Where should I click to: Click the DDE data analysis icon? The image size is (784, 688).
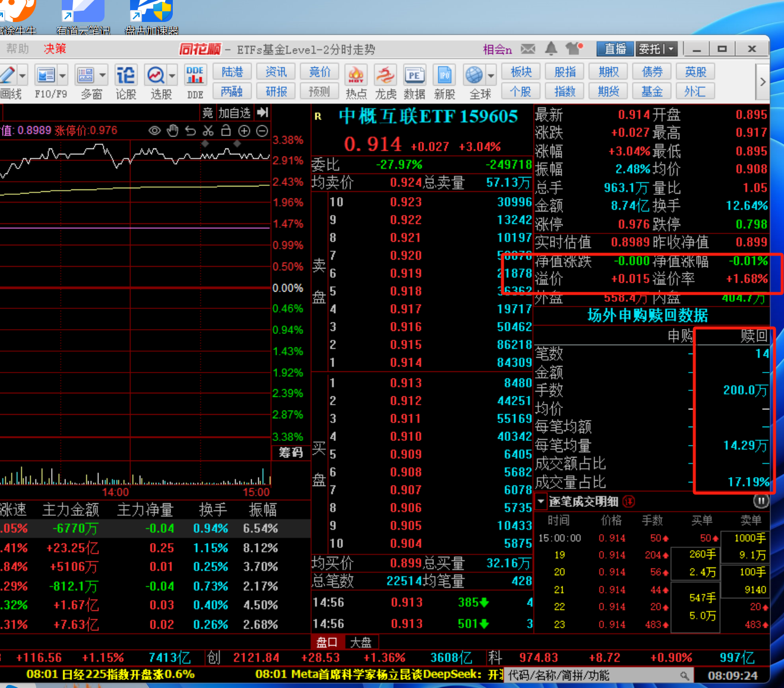point(195,82)
